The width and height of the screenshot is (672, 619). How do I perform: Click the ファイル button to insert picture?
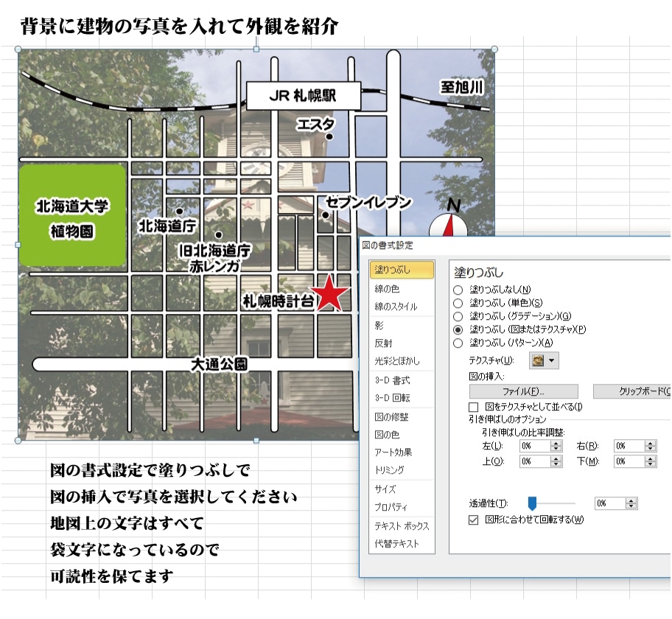click(x=523, y=391)
